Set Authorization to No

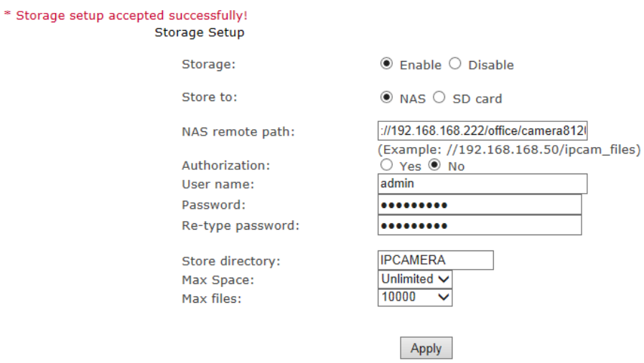click(434, 166)
